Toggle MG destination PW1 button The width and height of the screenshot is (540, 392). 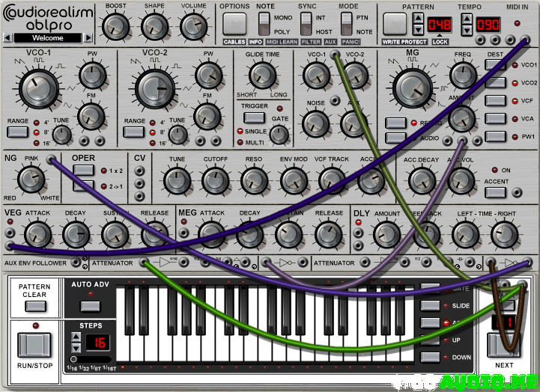point(495,136)
